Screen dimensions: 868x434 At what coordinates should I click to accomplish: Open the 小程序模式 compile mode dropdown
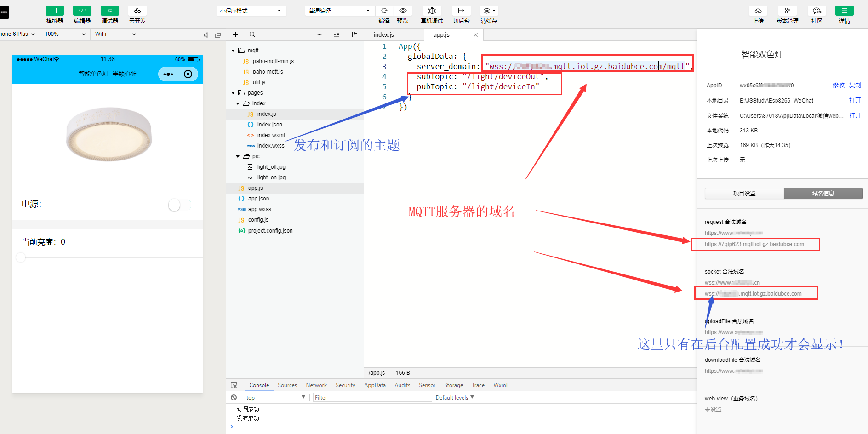tap(251, 10)
